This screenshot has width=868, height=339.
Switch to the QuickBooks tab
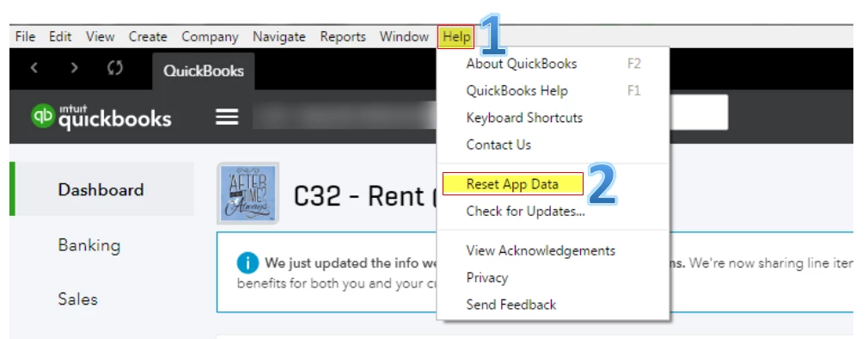(x=203, y=71)
